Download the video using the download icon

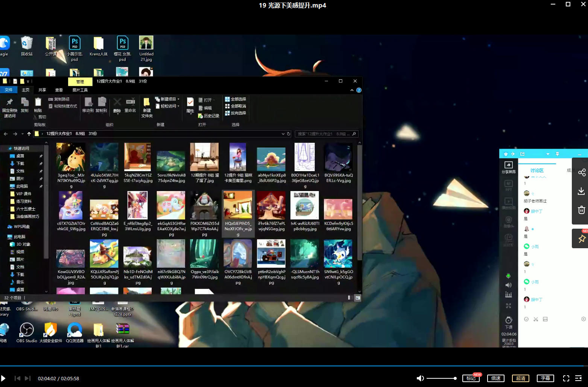pos(581,191)
